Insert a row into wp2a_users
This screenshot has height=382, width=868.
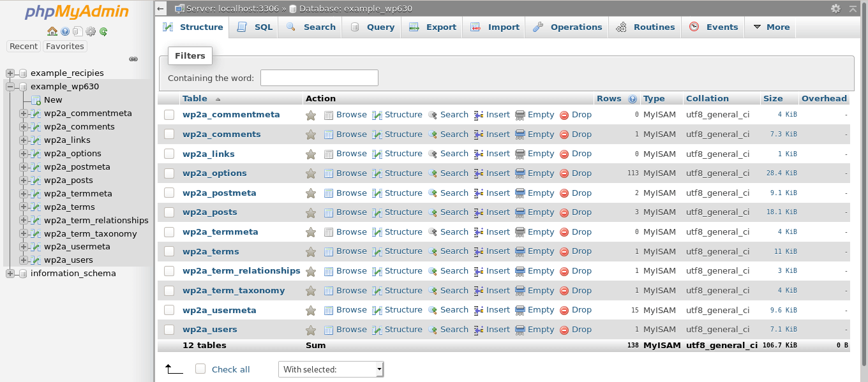[498, 329]
